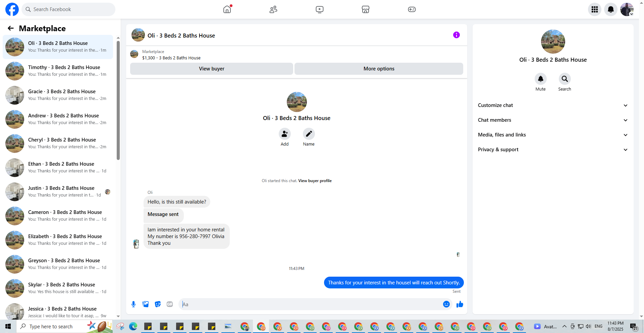Screen dimensions: 644x333
Task: Open Gaming icon in top navigation
Action: tap(412, 9)
